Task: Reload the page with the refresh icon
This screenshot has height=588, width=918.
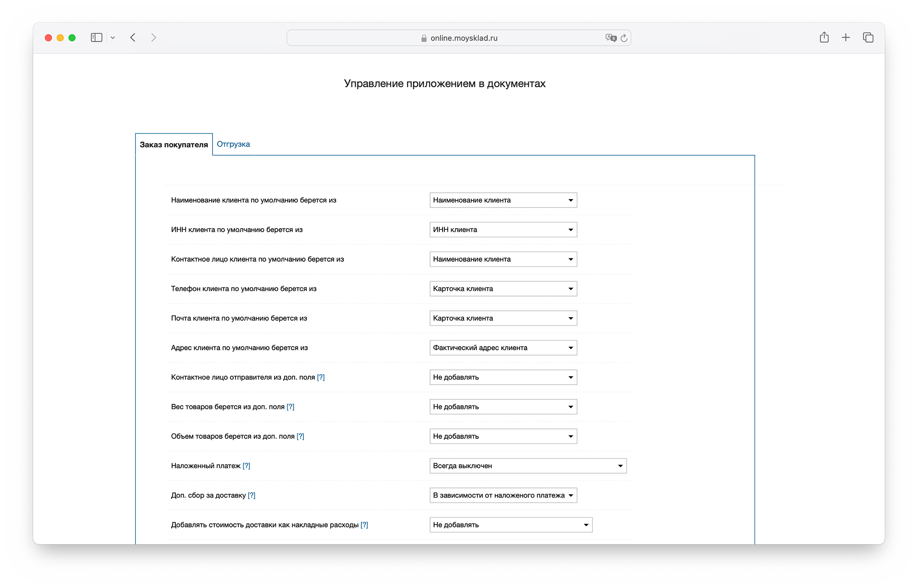Action: click(x=624, y=38)
